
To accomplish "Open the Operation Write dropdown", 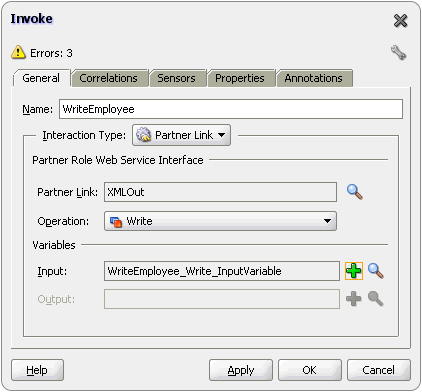I will click(220, 221).
